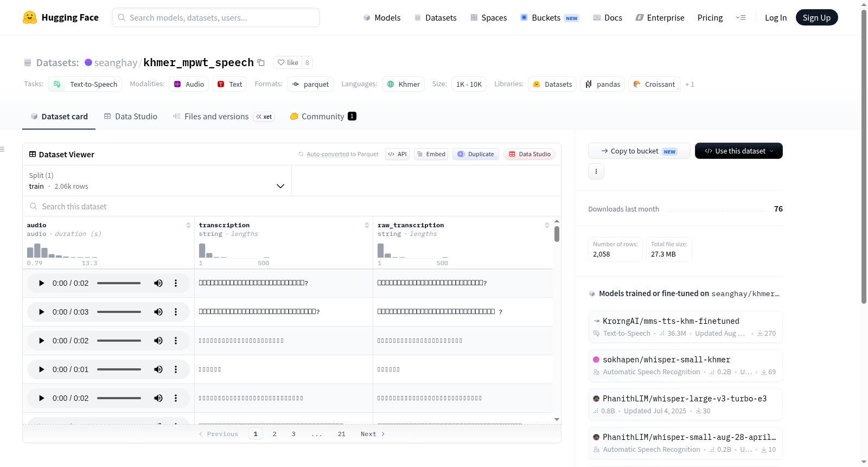
Task: Sort the audio column
Action: [x=188, y=225]
